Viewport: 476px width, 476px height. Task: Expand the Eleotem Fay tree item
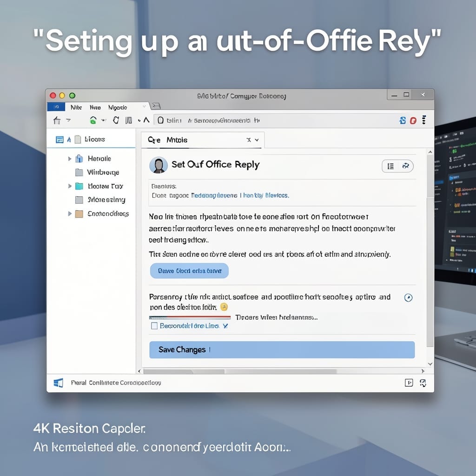(70, 186)
